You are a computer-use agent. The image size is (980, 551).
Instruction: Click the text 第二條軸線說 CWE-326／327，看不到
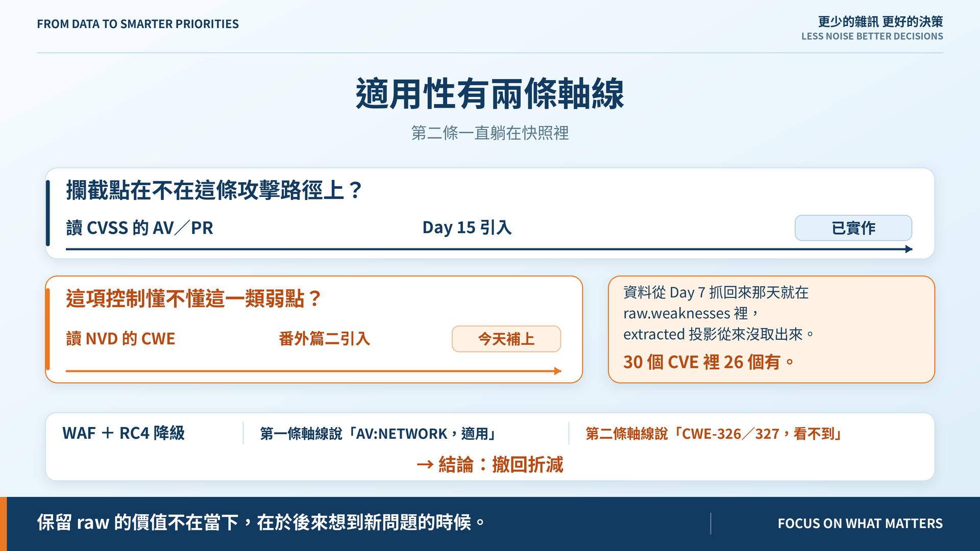715,434
